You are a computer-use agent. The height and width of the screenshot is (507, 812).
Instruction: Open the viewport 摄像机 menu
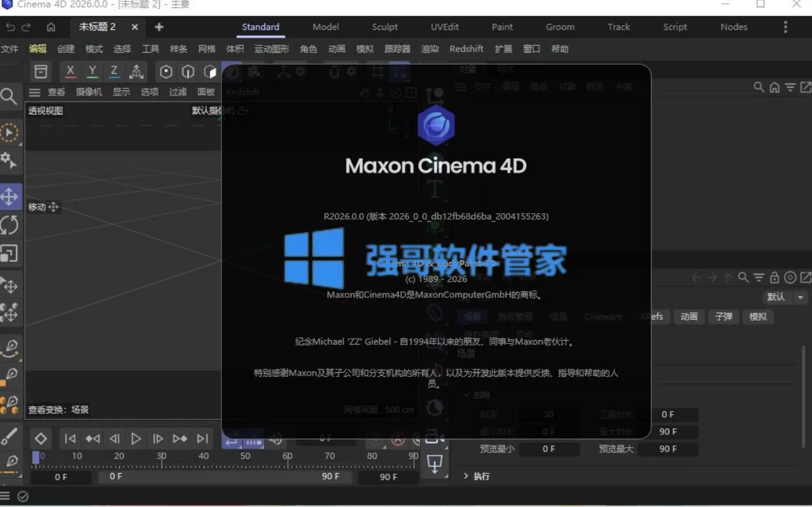[x=89, y=92]
